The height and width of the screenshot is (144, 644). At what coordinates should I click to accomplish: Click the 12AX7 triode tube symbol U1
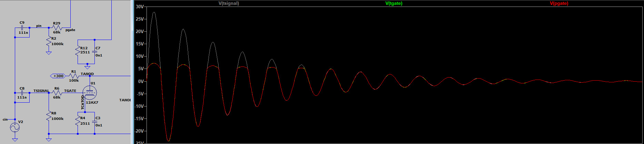[x=90, y=92]
